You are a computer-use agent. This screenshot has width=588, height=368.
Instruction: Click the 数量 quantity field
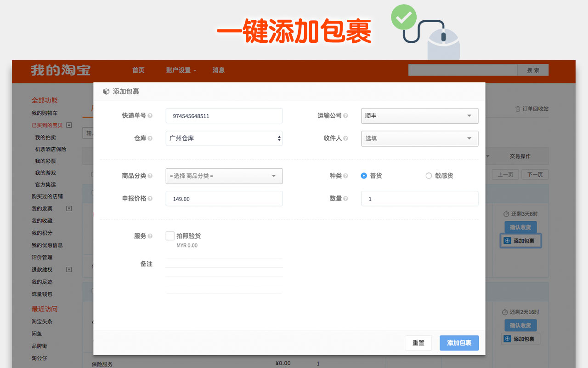[x=420, y=199]
